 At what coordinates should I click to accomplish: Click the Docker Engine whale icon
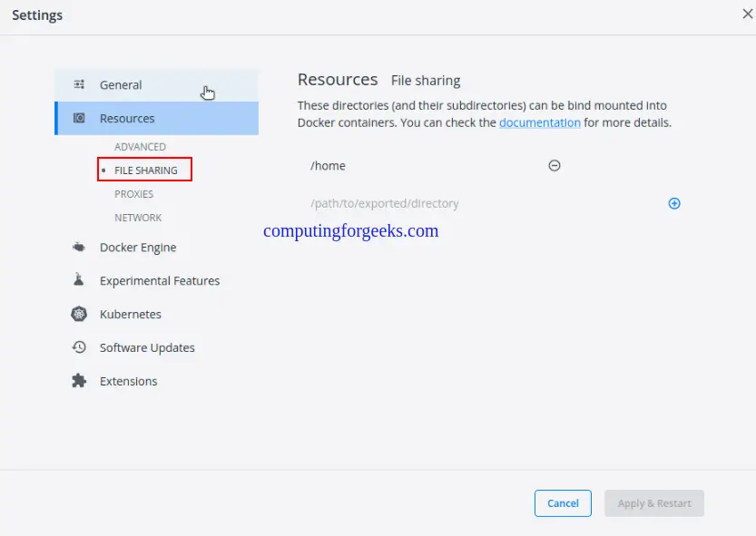79,248
